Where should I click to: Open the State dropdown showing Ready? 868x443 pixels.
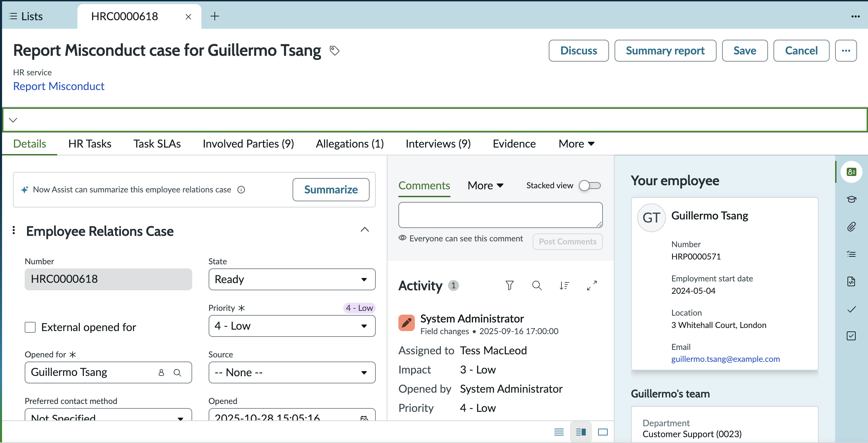pyautogui.click(x=292, y=279)
